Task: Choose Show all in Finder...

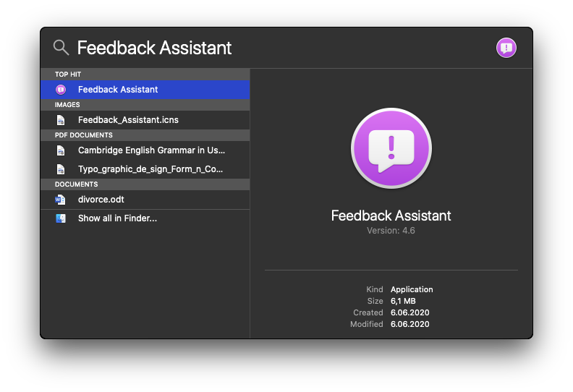Action: click(145, 218)
